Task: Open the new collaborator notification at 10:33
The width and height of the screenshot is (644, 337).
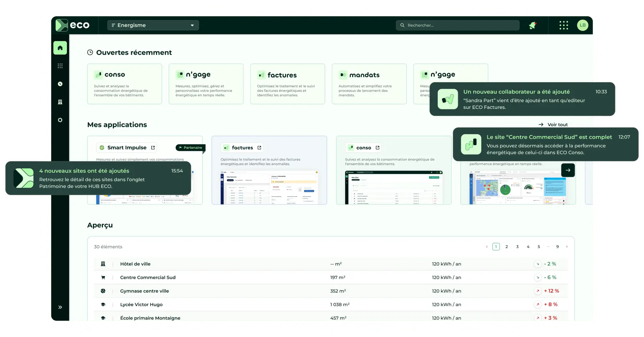Action: [x=522, y=99]
